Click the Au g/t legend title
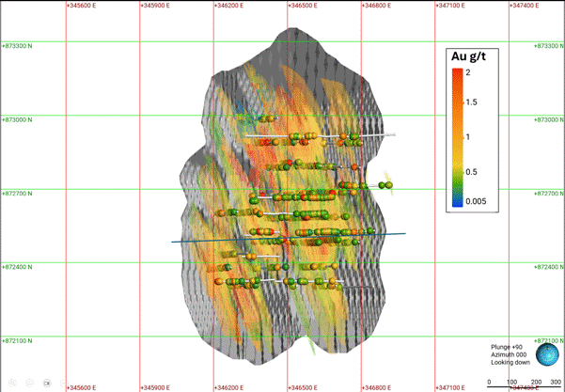565x392 pixels. click(x=468, y=56)
